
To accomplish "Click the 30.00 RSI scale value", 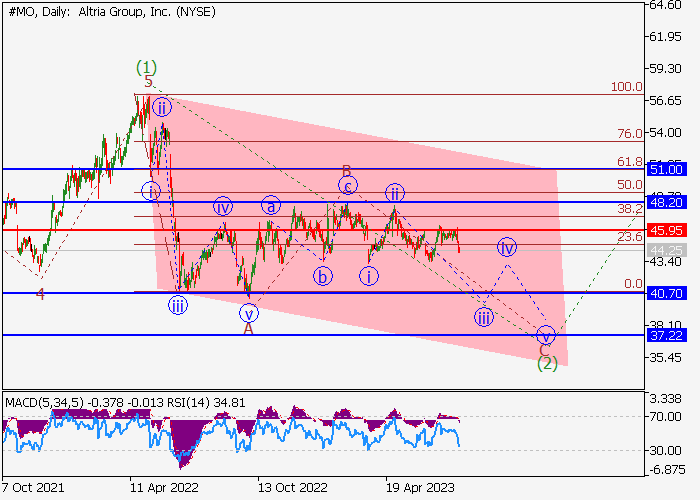I will tap(666, 451).
